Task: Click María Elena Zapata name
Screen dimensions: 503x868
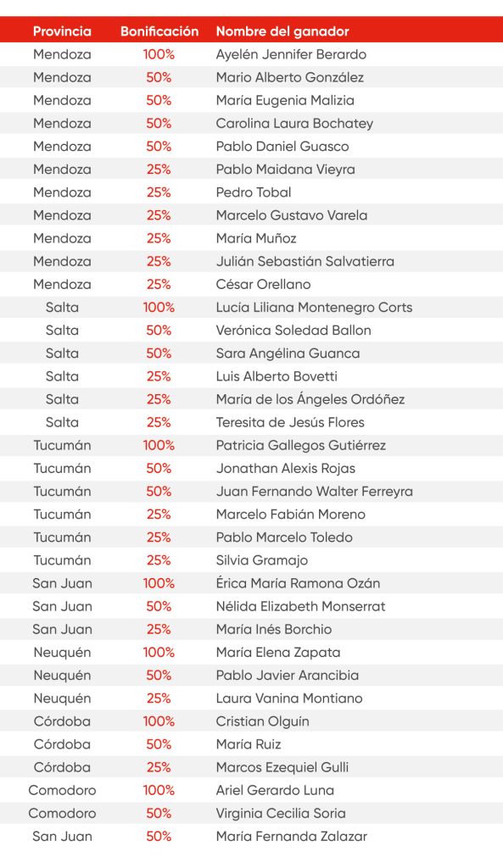Action: pyautogui.click(x=278, y=652)
